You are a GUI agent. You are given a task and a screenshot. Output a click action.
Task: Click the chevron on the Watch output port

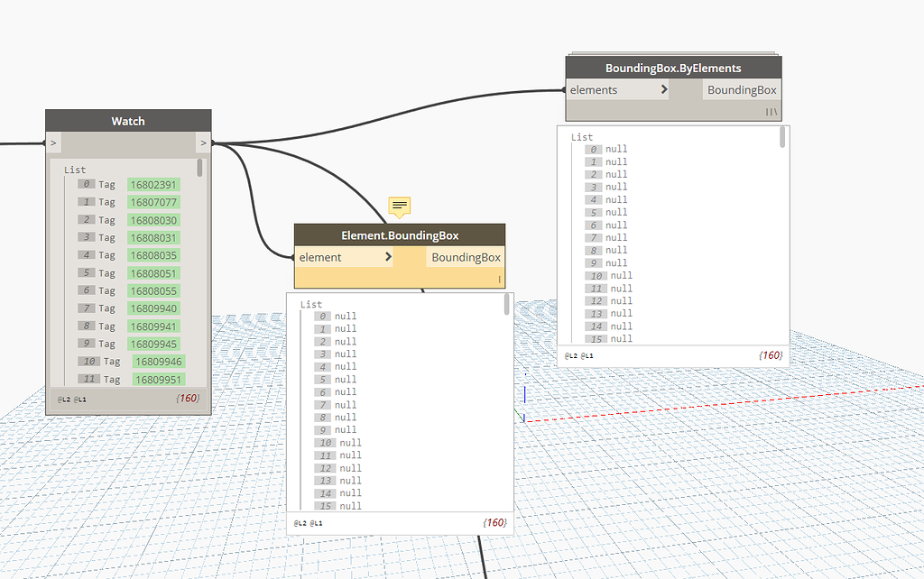[x=204, y=142]
